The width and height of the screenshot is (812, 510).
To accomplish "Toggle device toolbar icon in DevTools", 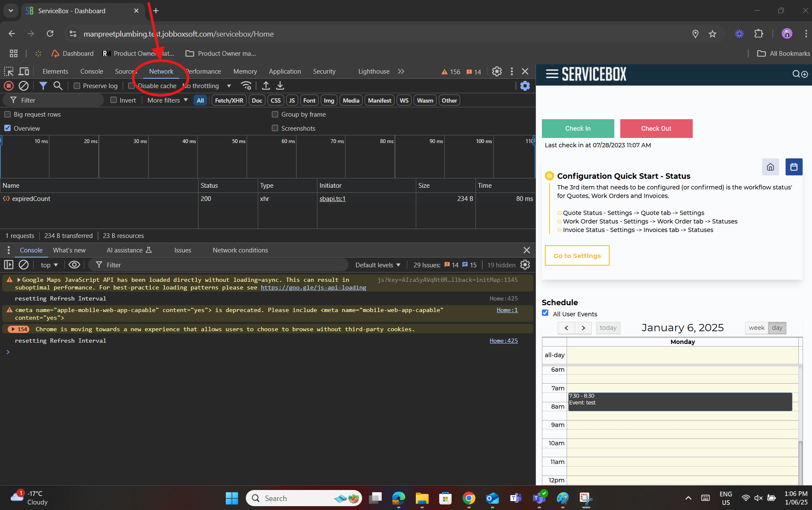I will click(x=24, y=72).
